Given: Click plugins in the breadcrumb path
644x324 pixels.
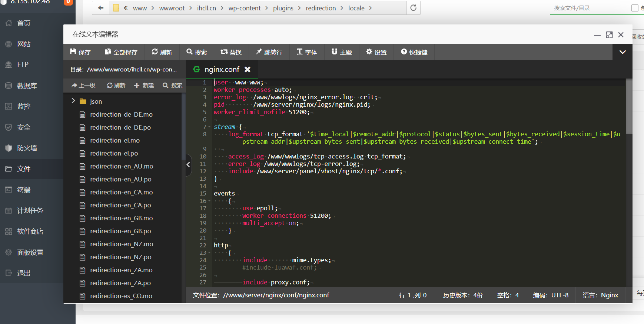Looking at the screenshot, I should [x=283, y=8].
